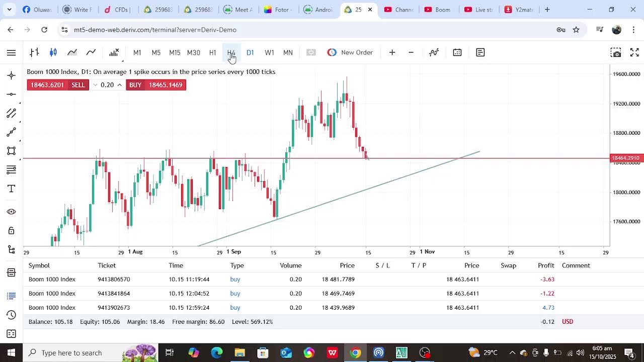This screenshot has height=362, width=644.
Task: Show the trade positions list tab
Action: point(11,296)
